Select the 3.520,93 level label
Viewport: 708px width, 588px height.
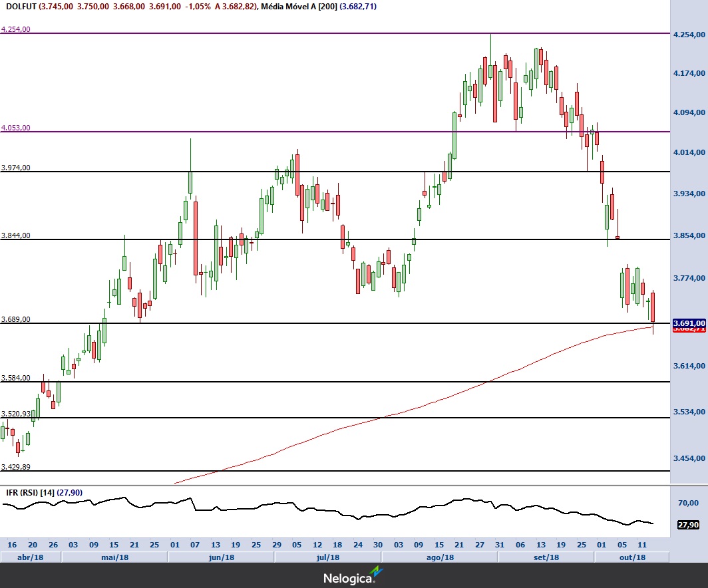16,414
